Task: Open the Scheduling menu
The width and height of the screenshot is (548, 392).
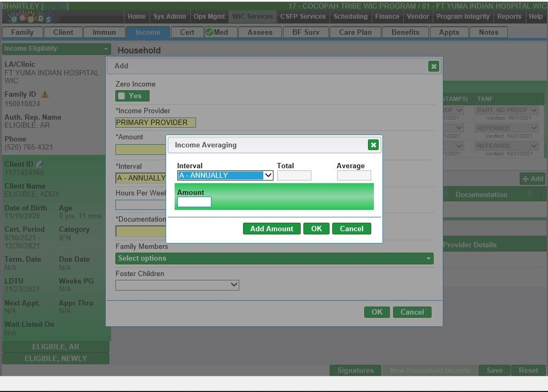Action: click(x=350, y=17)
